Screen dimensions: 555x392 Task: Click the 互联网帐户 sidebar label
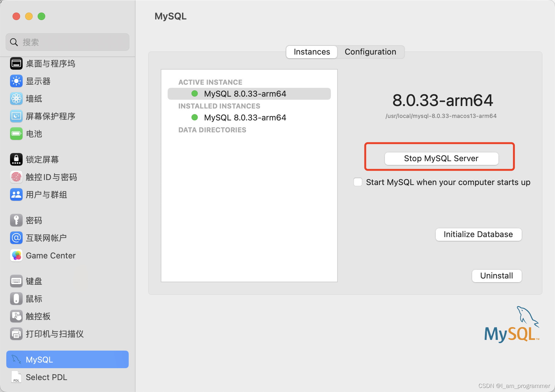pos(46,238)
